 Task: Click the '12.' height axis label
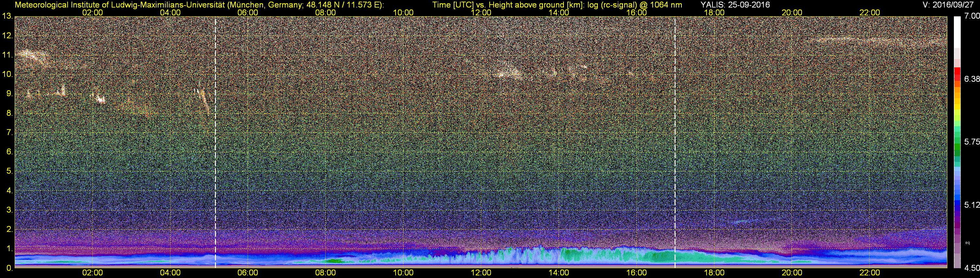[x=7, y=36]
